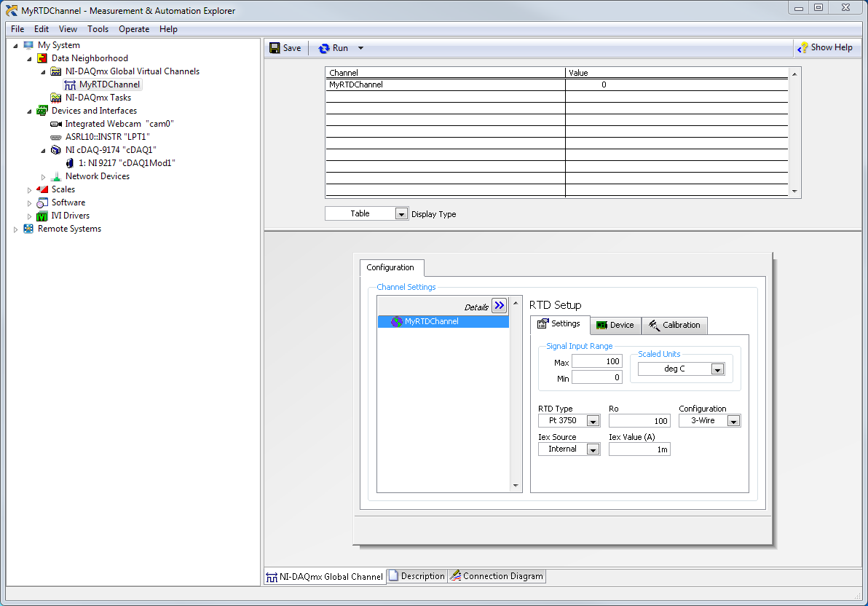Viewport: 868px width, 606px height.
Task: Click the channel list scroll-up arrow
Action: pos(516,303)
